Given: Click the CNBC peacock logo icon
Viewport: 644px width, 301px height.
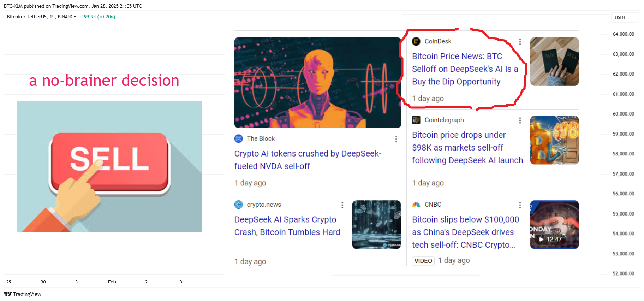Looking at the screenshot, I should point(416,205).
